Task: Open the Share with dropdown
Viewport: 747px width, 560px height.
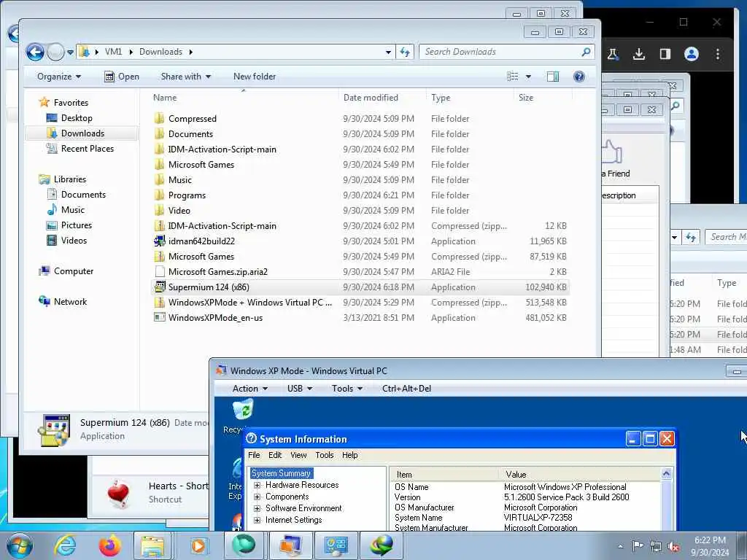Action: pyautogui.click(x=186, y=77)
